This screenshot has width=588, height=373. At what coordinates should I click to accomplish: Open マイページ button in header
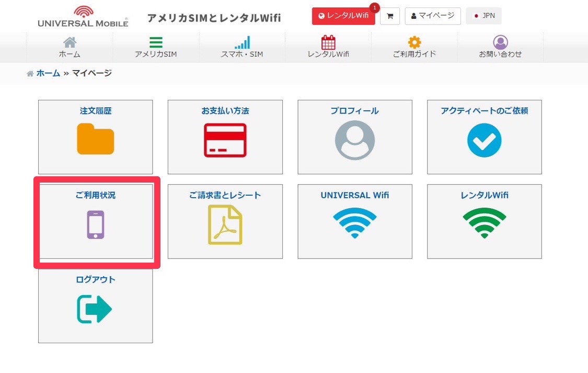point(432,16)
